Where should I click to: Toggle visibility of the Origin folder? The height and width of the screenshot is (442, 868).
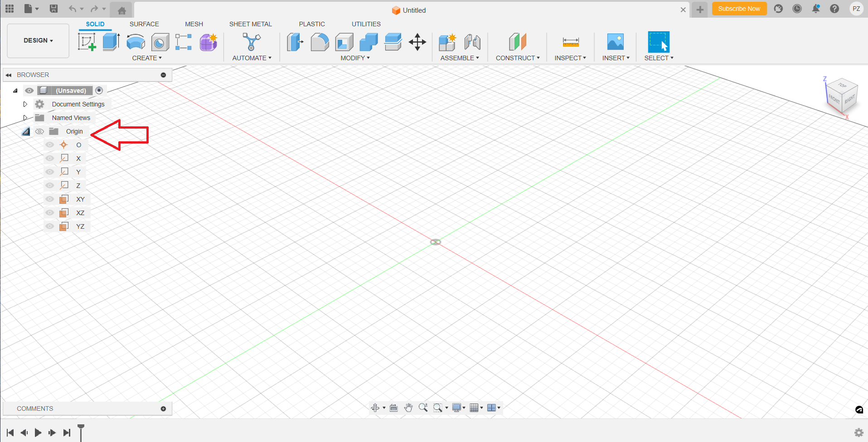tap(40, 131)
